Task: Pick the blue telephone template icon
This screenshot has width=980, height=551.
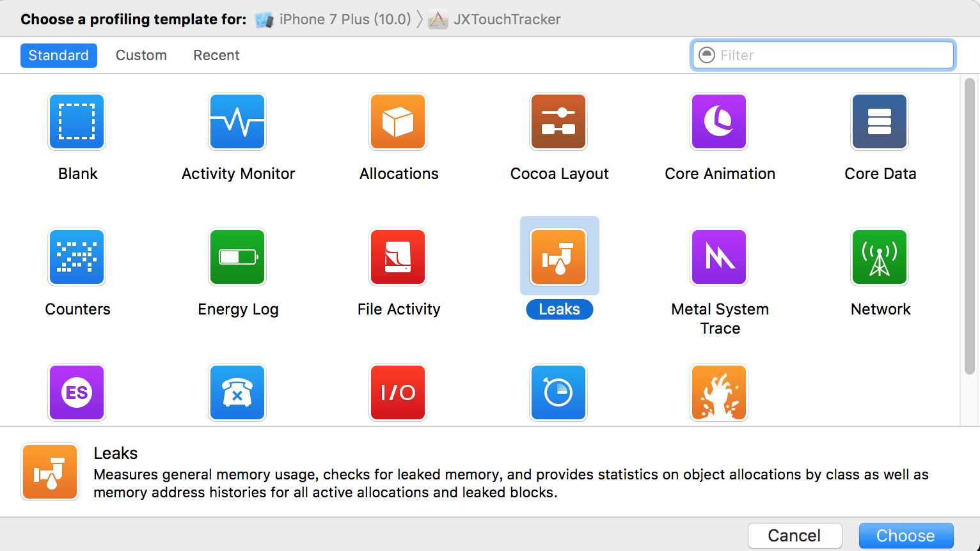Action: click(237, 392)
